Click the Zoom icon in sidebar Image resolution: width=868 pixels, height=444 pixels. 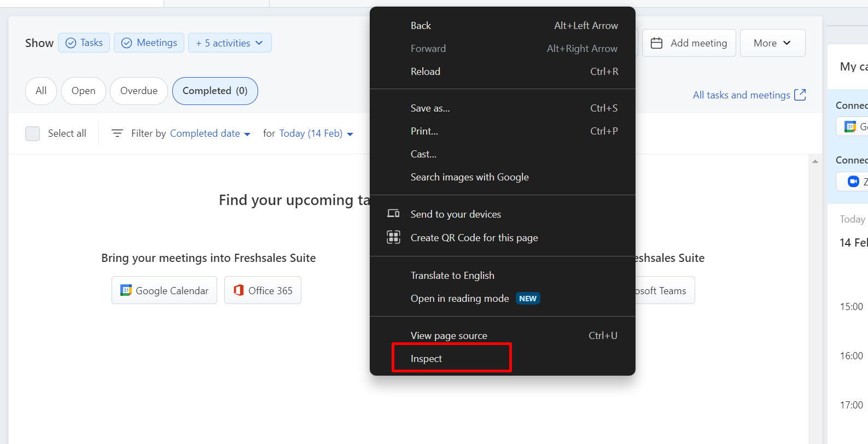tap(853, 182)
